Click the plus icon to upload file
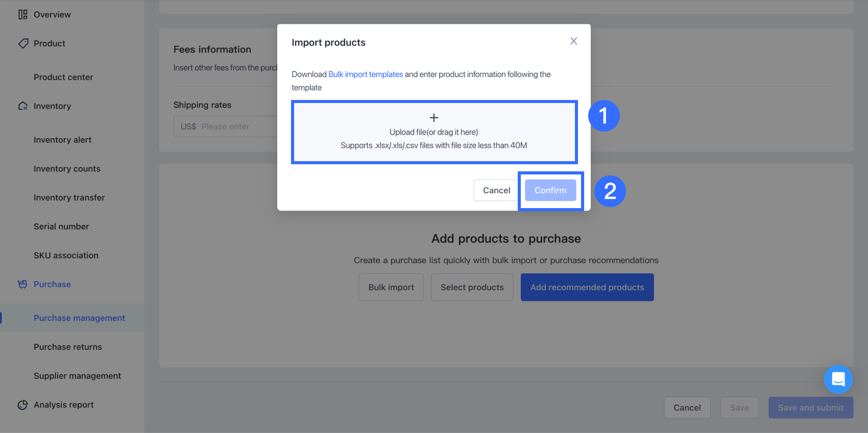868x433 pixels. pos(434,118)
